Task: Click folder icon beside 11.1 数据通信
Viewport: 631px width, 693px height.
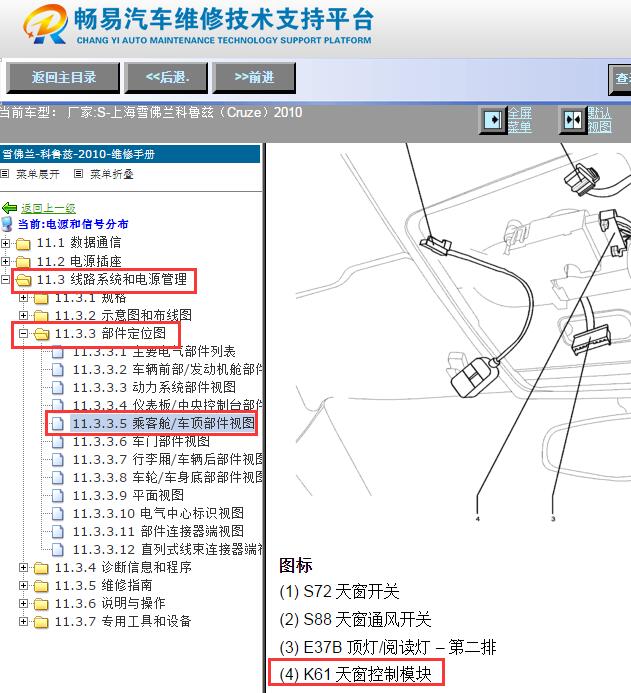Action: point(23,244)
